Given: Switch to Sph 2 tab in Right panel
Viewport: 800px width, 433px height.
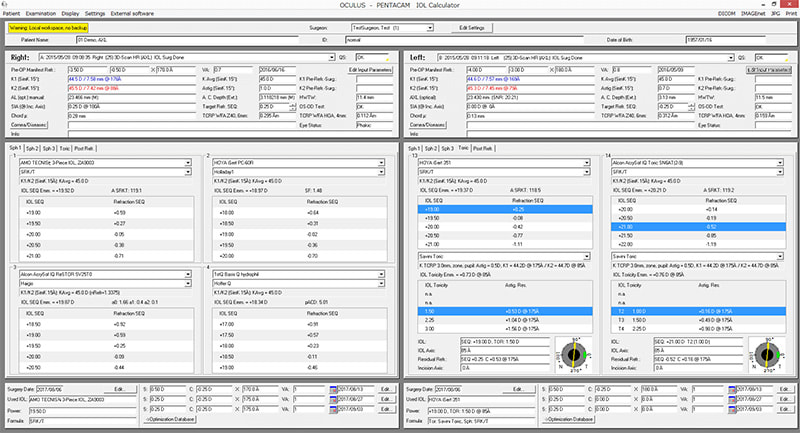Looking at the screenshot, I should coord(32,148).
